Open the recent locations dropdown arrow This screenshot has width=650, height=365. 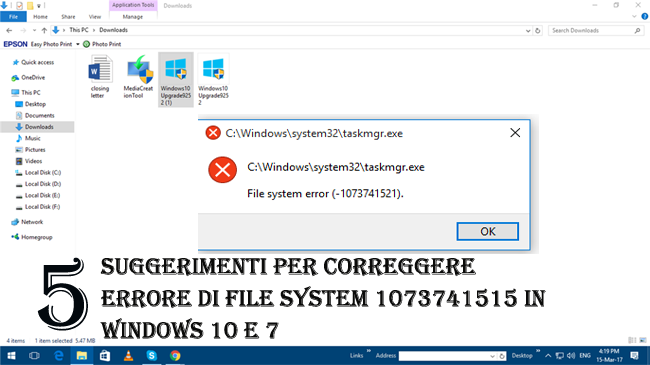coord(34,30)
